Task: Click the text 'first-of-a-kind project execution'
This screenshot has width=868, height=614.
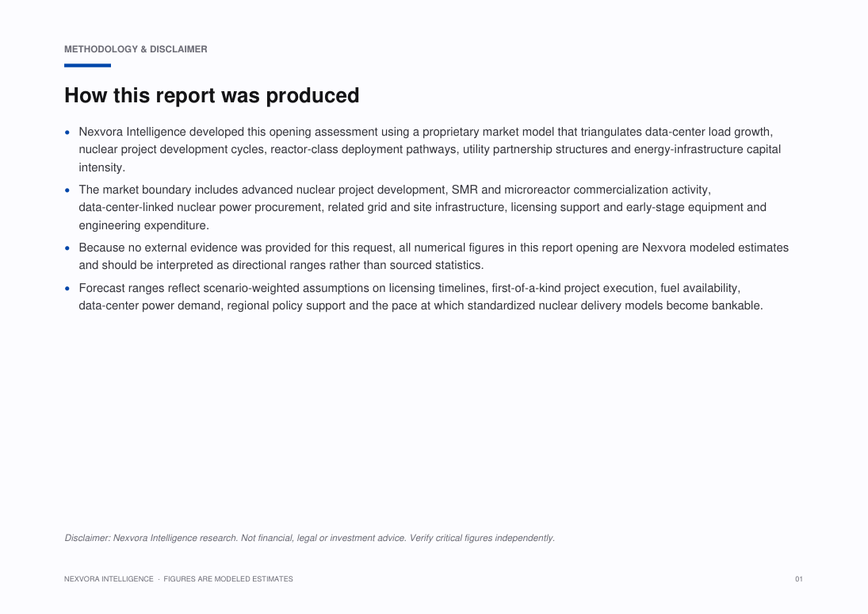Action: pos(572,288)
